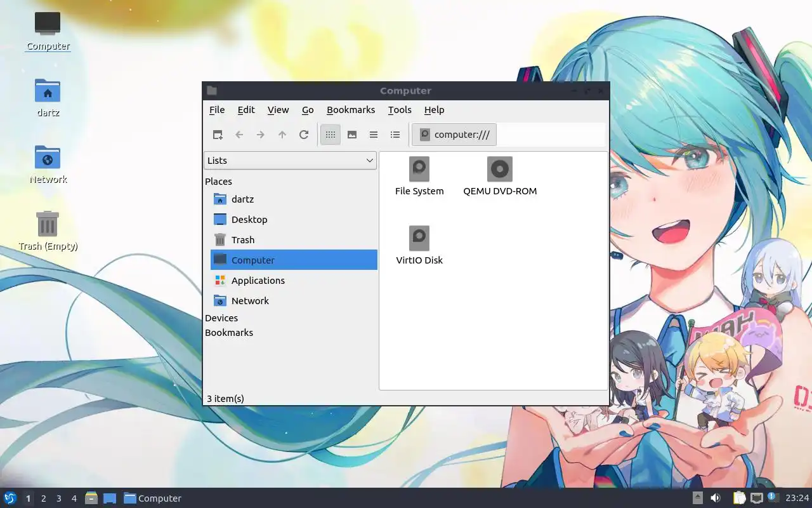Open the clipboard manager tray icon

[x=739, y=498]
